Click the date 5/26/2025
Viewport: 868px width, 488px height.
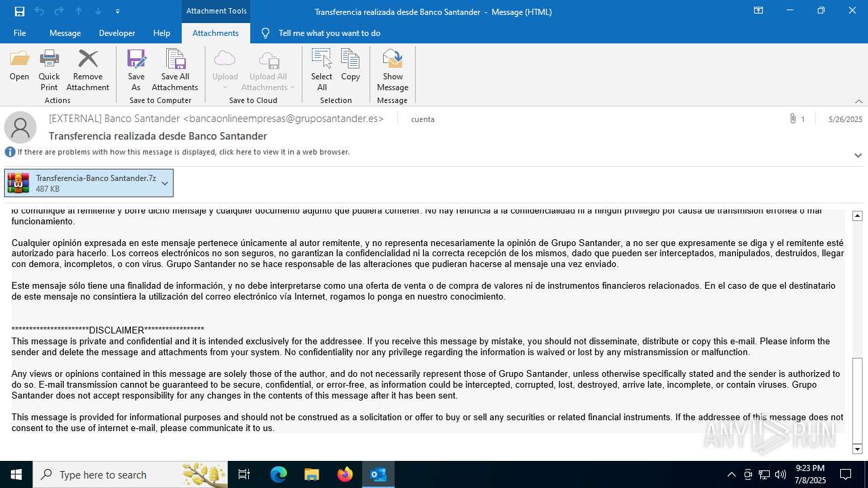click(x=845, y=119)
